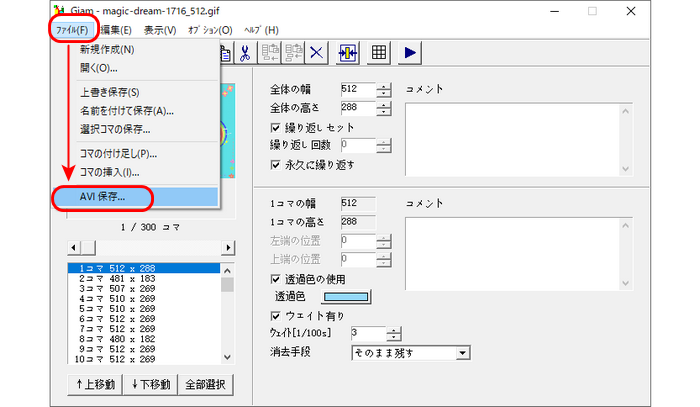This screenshot has height=407, width=700.
Task: Click the ↑上移動 button
Action: coord(95,384)
